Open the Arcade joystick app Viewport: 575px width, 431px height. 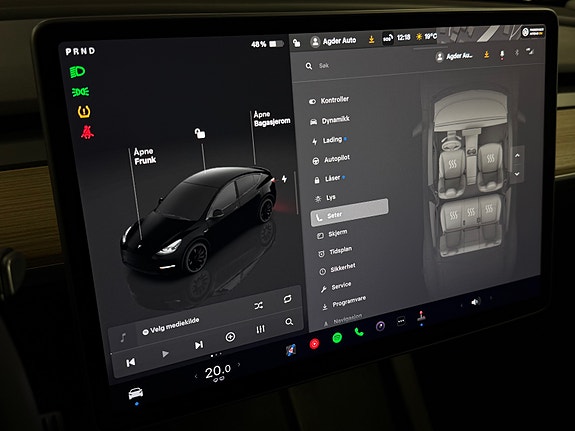point(421,315)
